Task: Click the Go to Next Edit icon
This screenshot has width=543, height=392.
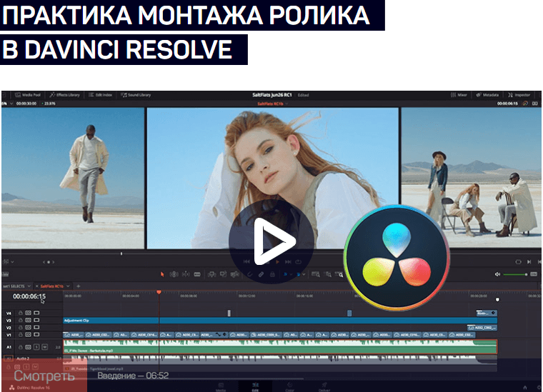Action: [529, 262]
